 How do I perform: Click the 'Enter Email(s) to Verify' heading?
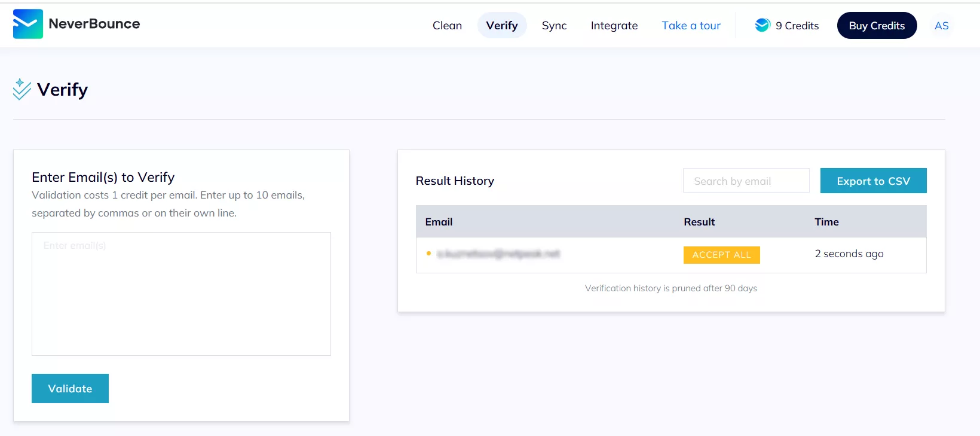(103, 177)
